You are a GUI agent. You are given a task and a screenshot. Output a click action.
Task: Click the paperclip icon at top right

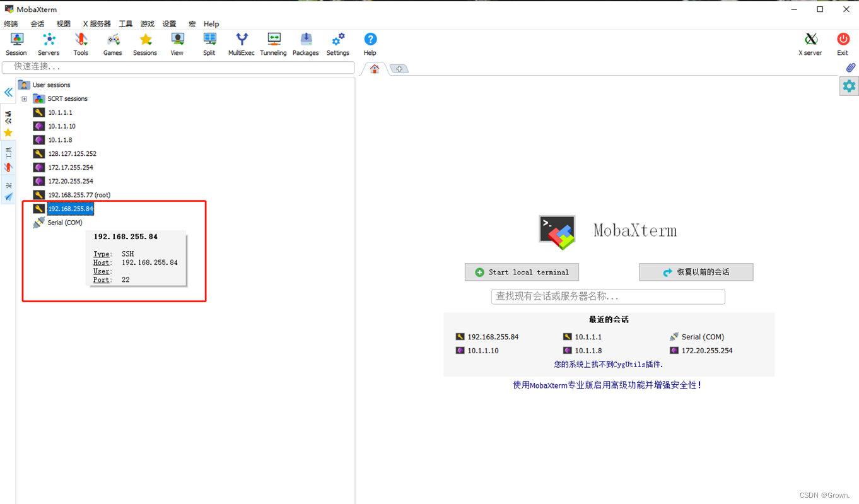point(851,67)
